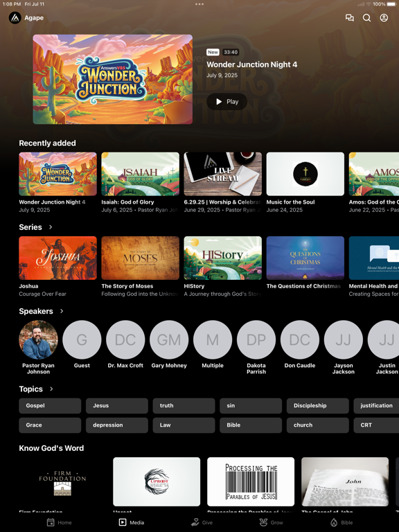Select Dakota Parrish speaker avatar

pos(256,339)
